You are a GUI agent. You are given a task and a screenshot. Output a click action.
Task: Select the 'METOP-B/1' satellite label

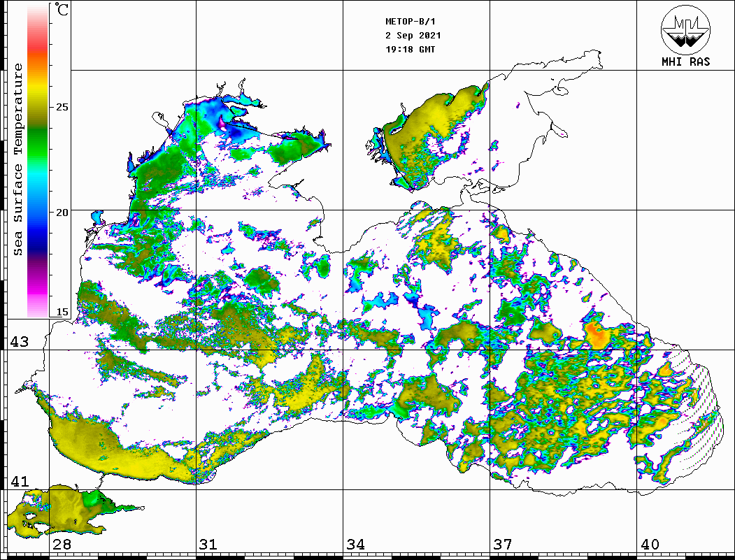pyautogui.click(x=410, y=22)
